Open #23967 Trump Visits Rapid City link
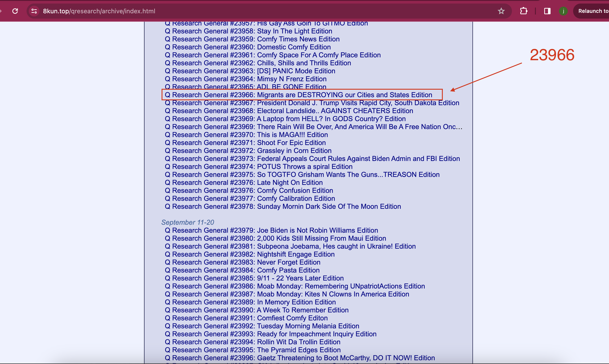 (x=312, y=103)
